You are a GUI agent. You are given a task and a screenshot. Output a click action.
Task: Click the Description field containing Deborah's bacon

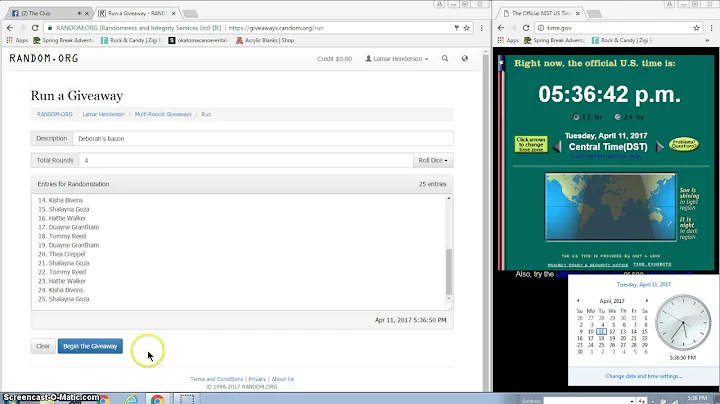click(x=263, y=139)
